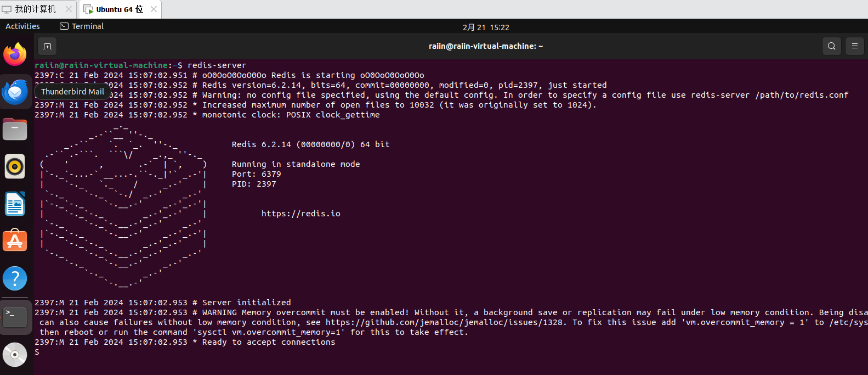This screenshot has width=868, height=375.
Task: Open the DVD disc icon in dock
Action: coord(15,355)
